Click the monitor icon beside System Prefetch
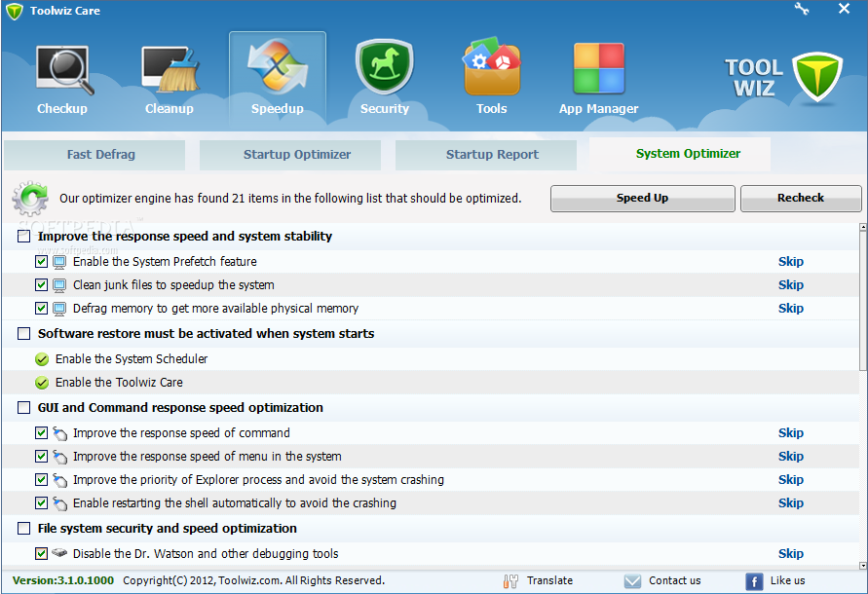Image resolution: width=868 pixels, height=594 pixels. click(x=59, y=262)
